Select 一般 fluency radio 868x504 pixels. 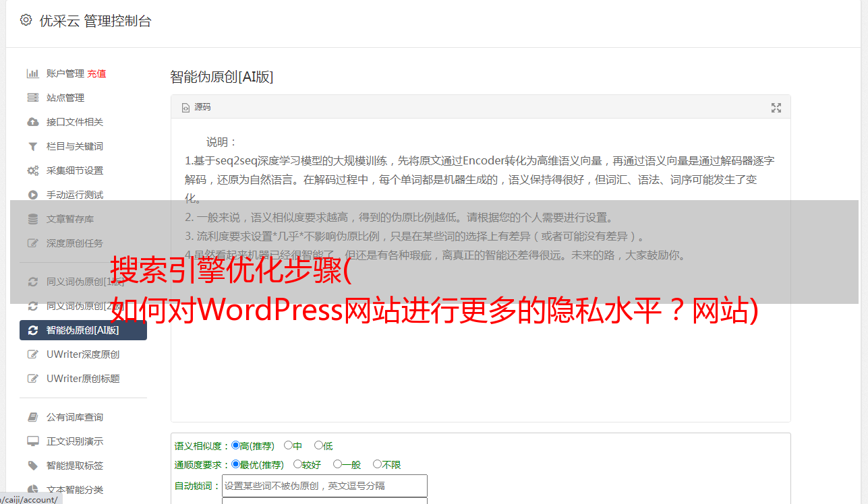click(337, 464)
